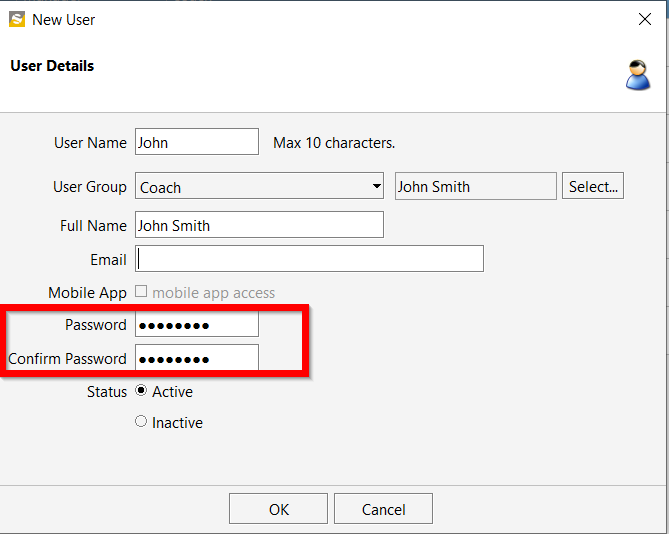669x534 pixels.
Task: Open the User Group dropdown showing Coach
Action: 259,186
